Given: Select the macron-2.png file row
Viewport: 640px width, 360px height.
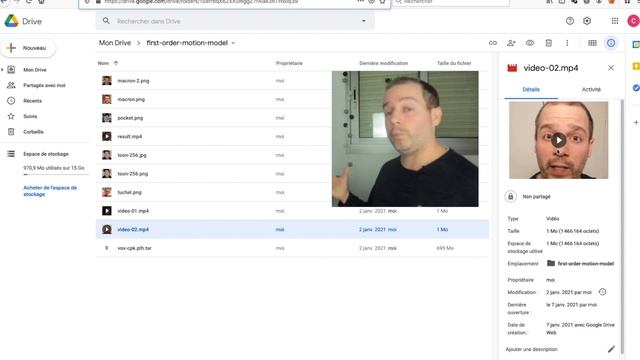Looking at the screenshot, I should 292,81.
